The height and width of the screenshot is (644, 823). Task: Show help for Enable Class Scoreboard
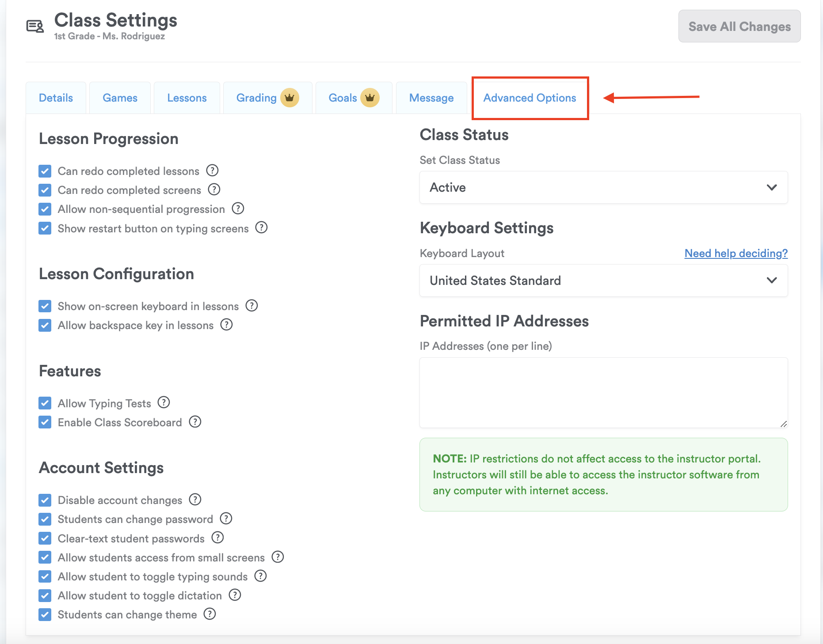[195, 422]
